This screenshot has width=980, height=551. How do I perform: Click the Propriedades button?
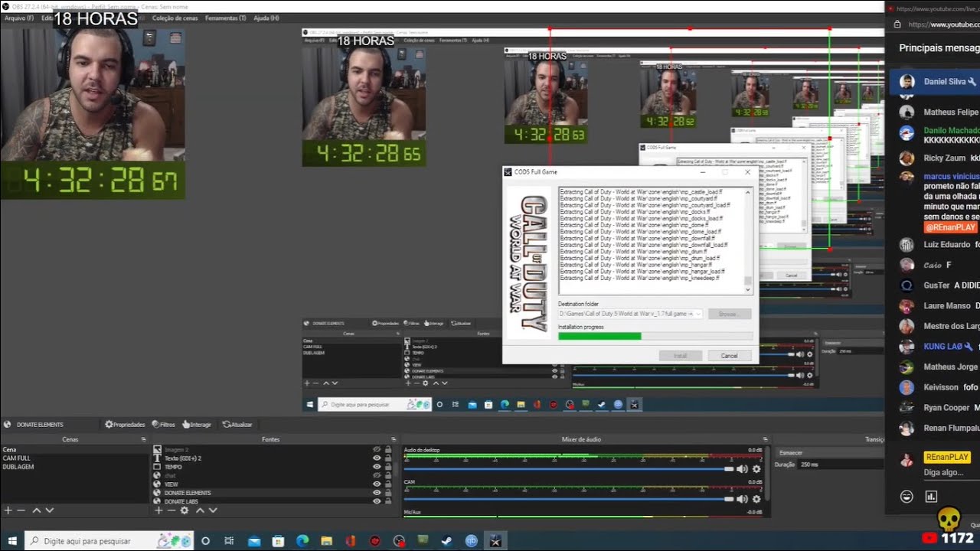[x=125, y=424]
